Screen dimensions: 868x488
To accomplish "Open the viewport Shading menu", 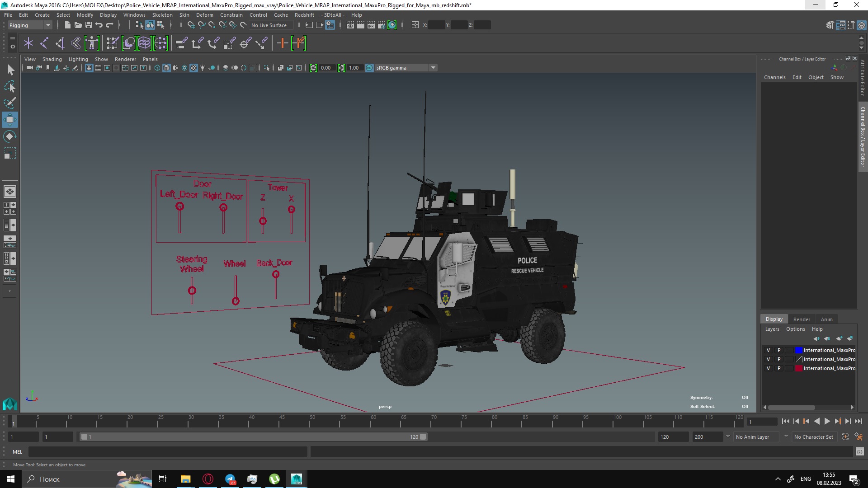I will pos(52,59).
